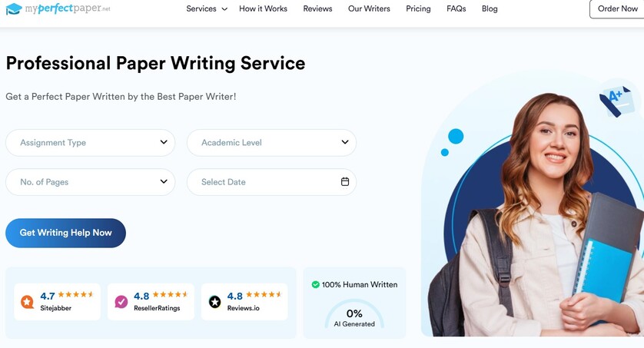The height and width of the screenshot is (348, 644).
Task: Open the Assignment Type dropdown
Action: [x=91, y=142]
